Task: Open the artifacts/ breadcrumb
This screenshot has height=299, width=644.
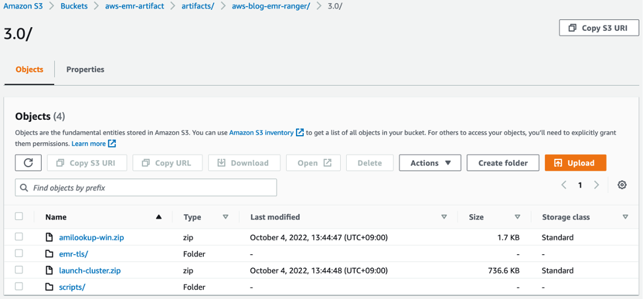Action: pos(198,7)
